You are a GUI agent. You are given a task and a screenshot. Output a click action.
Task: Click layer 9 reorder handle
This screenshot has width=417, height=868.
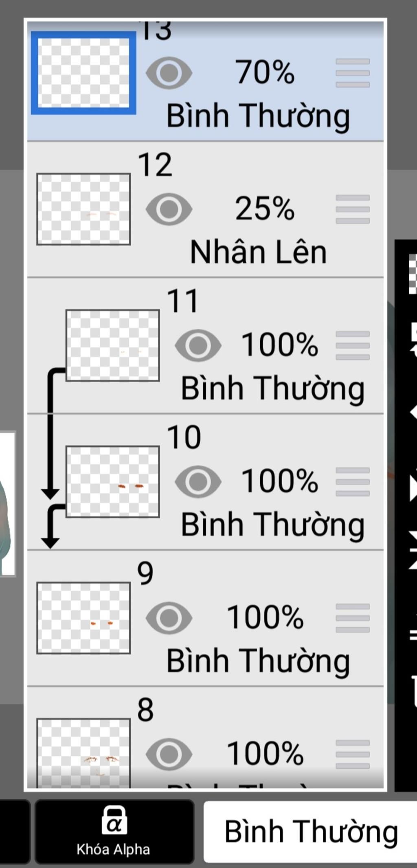click(353, 618)
